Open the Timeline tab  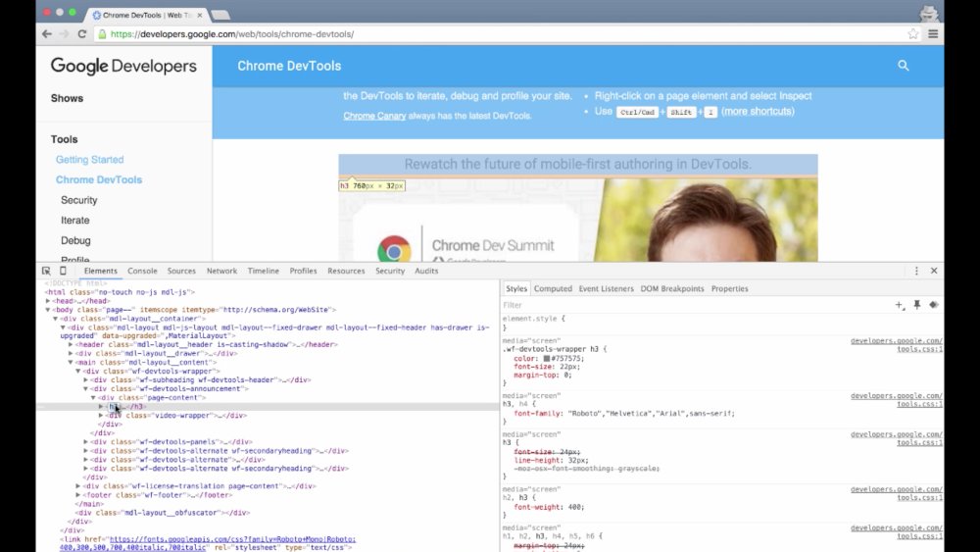(263, 271)
